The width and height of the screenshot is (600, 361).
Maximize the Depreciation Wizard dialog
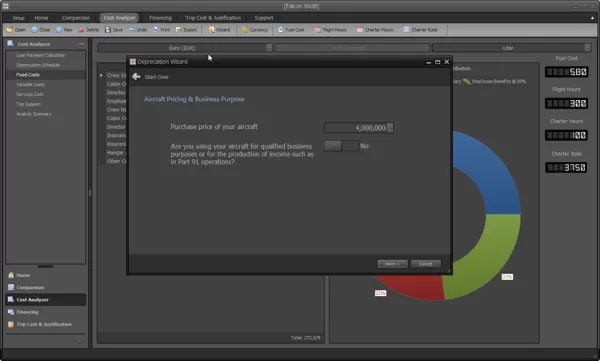[437, 62]
